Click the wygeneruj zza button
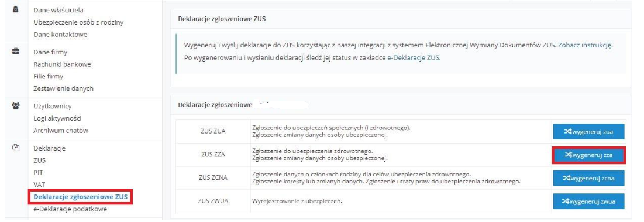The width and height of the screenshot is (644, 222). (588, 155)
